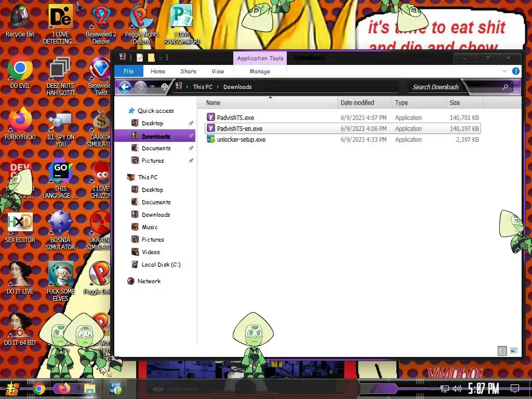Screen dimensions: 532x399
Task: Select Quick access in the navigation pane
Action: click(x=155, y=111)
